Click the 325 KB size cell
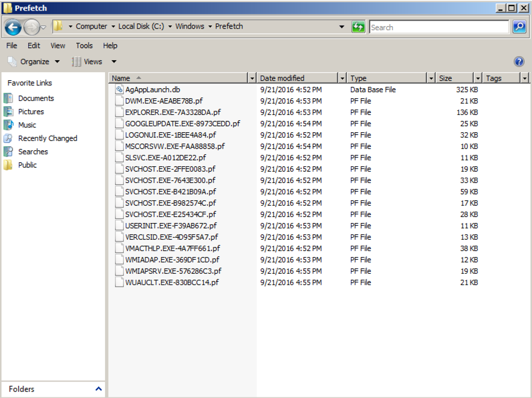 click(467, 90)
